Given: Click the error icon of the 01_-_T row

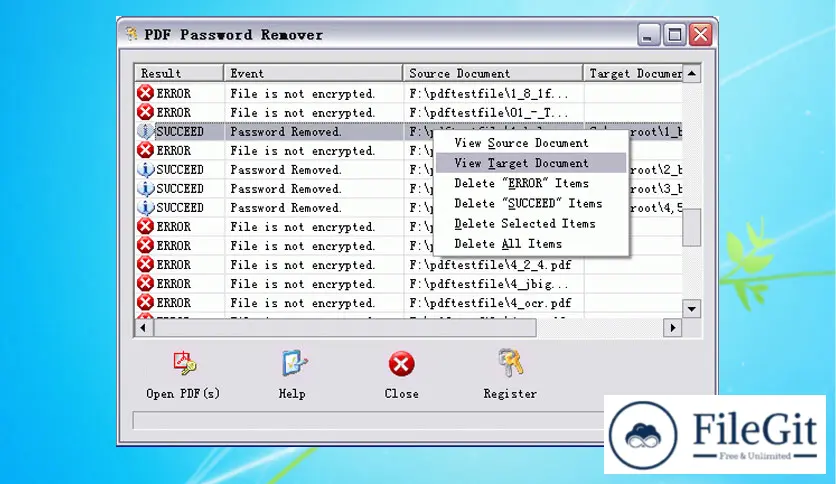Looking at the screenshot, I should tap(145, 112).
